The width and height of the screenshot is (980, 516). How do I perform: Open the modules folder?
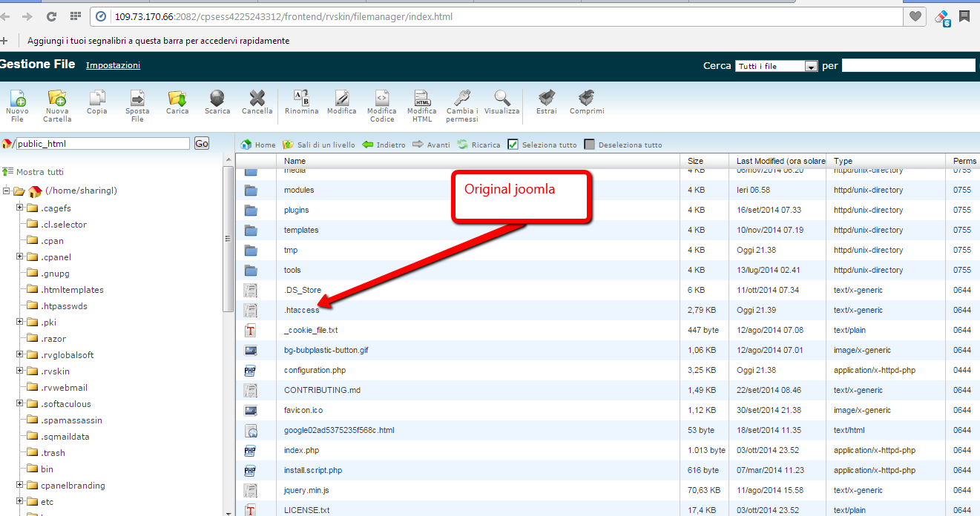[x=299, y=191]
